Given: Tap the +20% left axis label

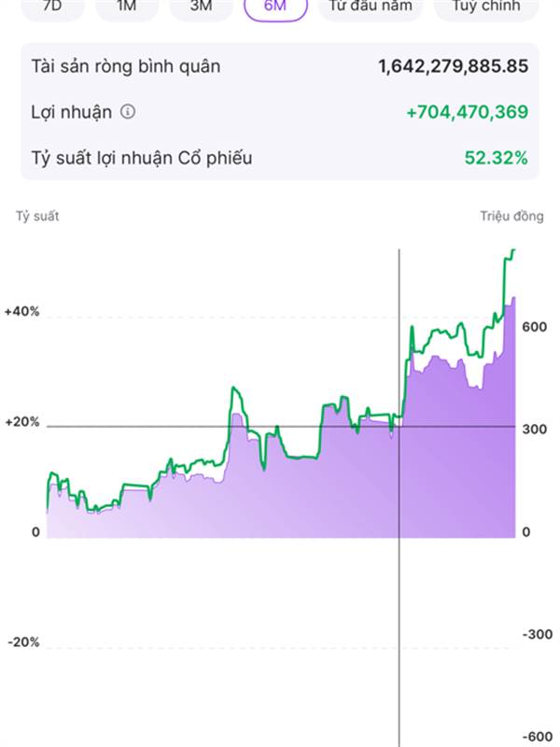Looking at the screenshot, I should point(21,422).
